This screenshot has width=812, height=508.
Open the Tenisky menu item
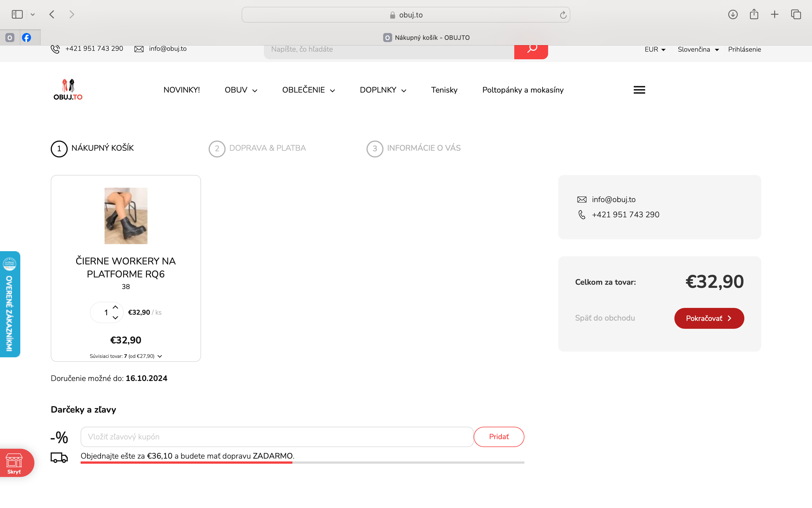pyautogui.click(x=444, y=90)
